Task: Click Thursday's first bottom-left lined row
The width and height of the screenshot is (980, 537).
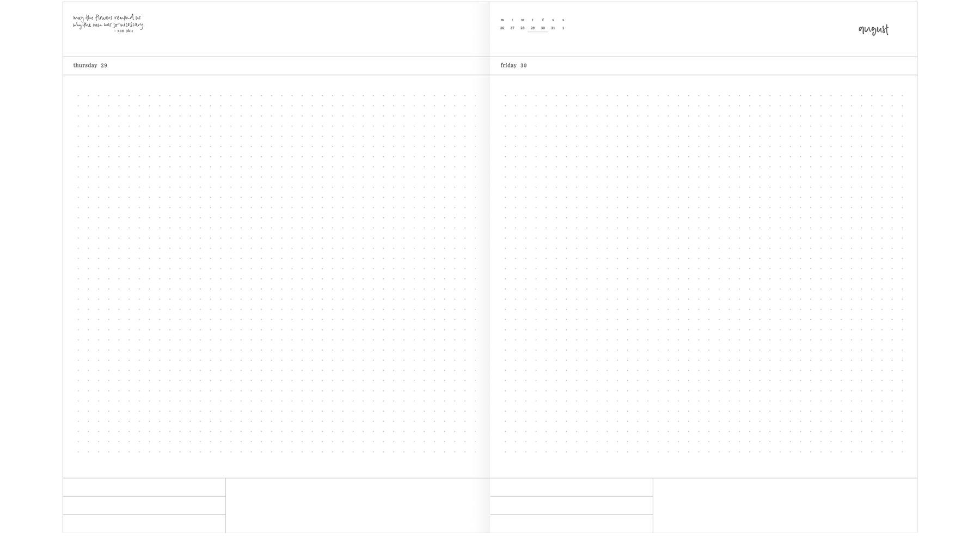Action: 144,487
